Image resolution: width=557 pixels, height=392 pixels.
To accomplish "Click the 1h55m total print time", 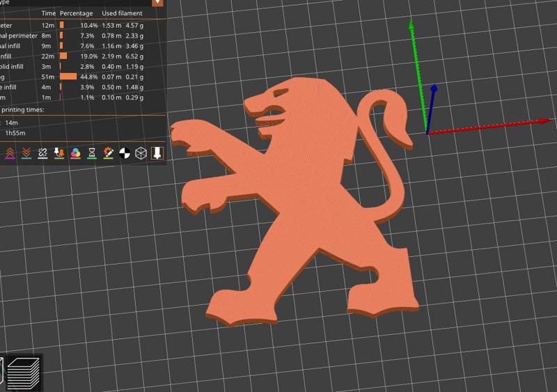I will pyautogui.click(x=15, y=133).
